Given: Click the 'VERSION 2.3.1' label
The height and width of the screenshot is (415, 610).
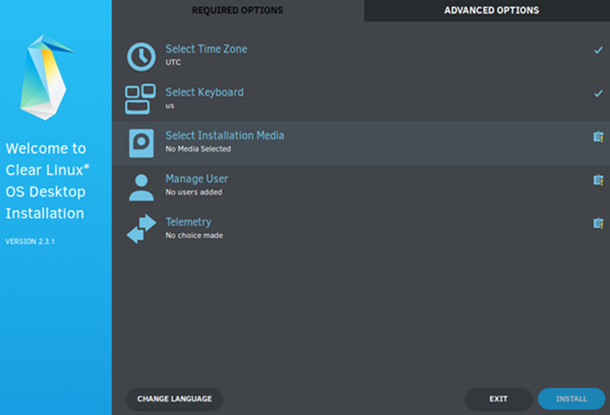Looking at the screenshot, I should coord(30,242).
